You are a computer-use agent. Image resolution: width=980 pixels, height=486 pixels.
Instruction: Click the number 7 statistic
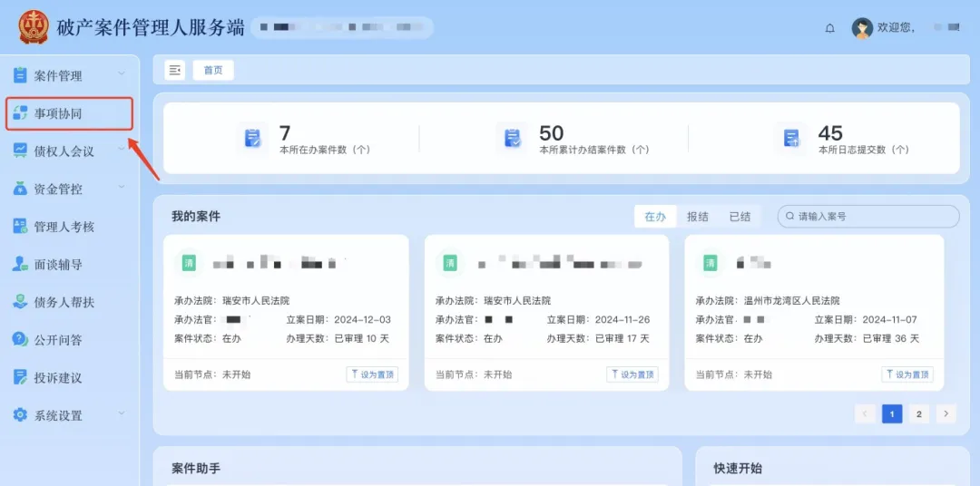click(x=285, y=132)
